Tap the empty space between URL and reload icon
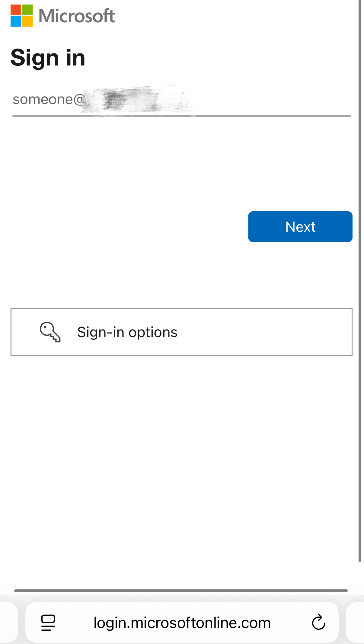The width and height of the screenshot is (364, 644). (291, 622)
